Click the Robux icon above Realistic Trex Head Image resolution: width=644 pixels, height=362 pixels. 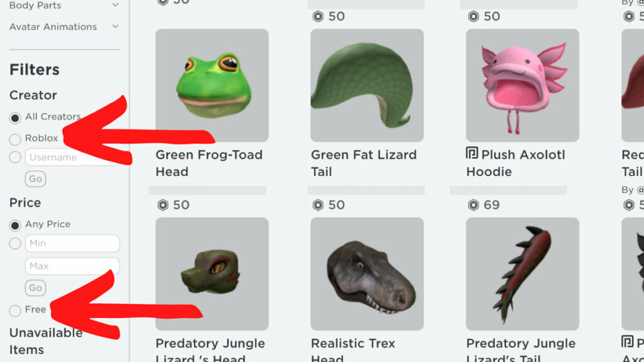[x=318, y=205]
